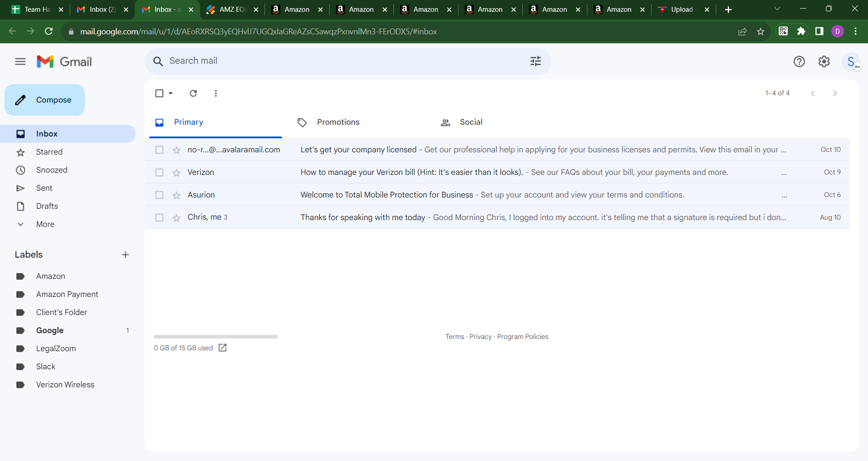Open the Support help icon
The width and height of the screenshot is (868, 461).
click(x=799, y=61)
